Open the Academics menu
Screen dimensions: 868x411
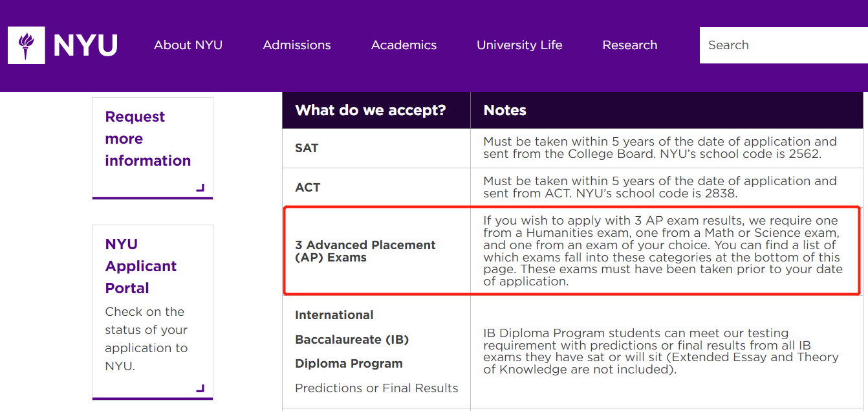click(404, 45)
